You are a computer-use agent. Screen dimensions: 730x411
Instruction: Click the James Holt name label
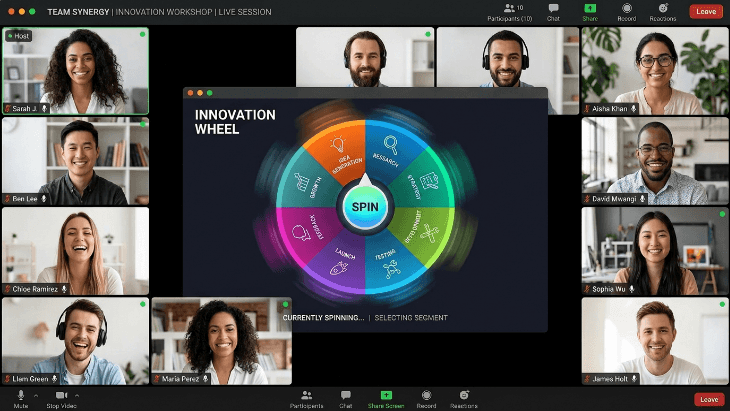610,379
